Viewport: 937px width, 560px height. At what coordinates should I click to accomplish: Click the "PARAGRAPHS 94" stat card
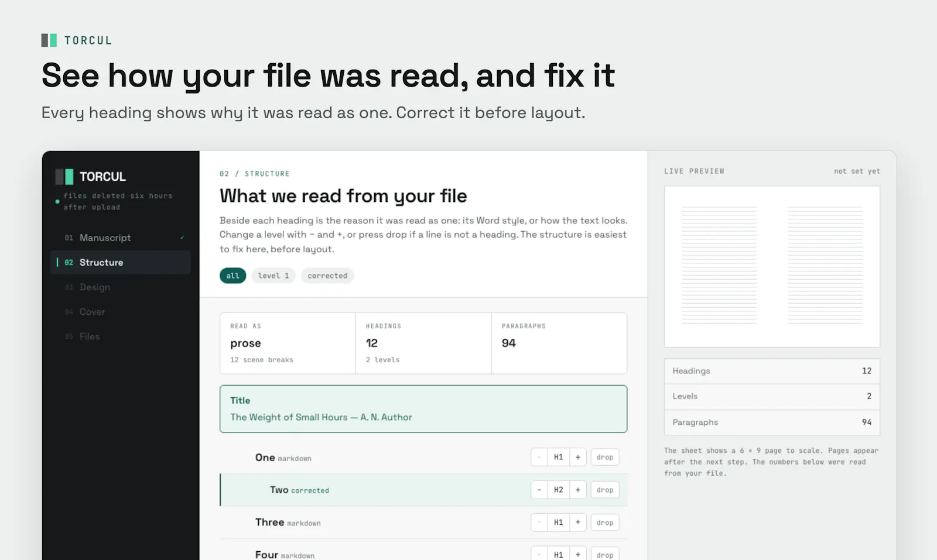coord(559,343)
